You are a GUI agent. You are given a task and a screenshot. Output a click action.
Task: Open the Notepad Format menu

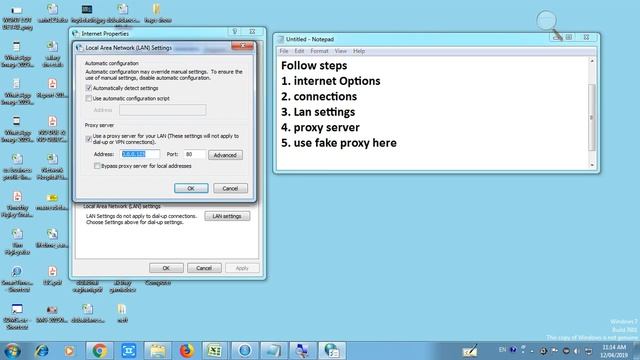pos(319,51)
